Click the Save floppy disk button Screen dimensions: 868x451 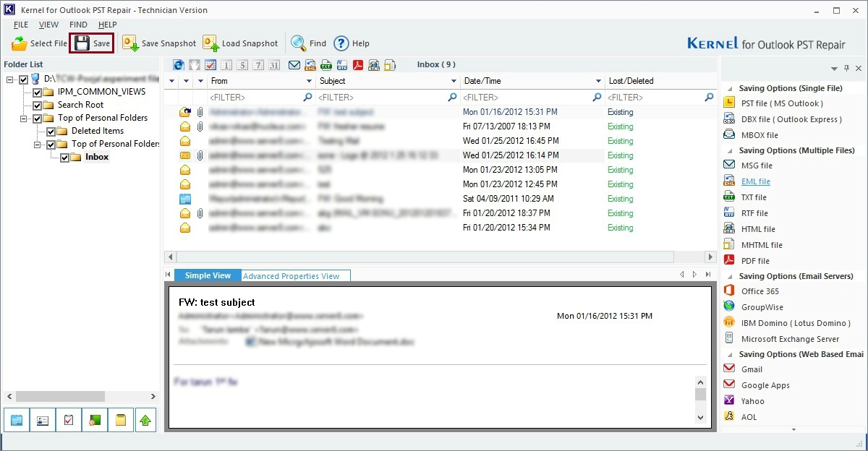tap(92, 43)
